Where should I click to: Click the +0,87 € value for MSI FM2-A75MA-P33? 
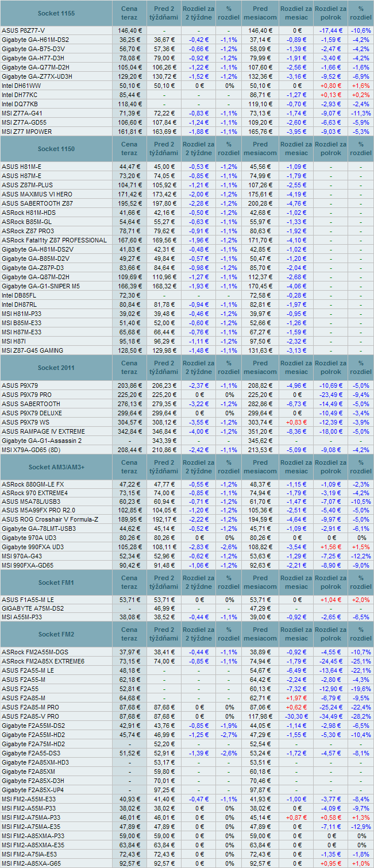pyautogui.click(x=297, y=817)
